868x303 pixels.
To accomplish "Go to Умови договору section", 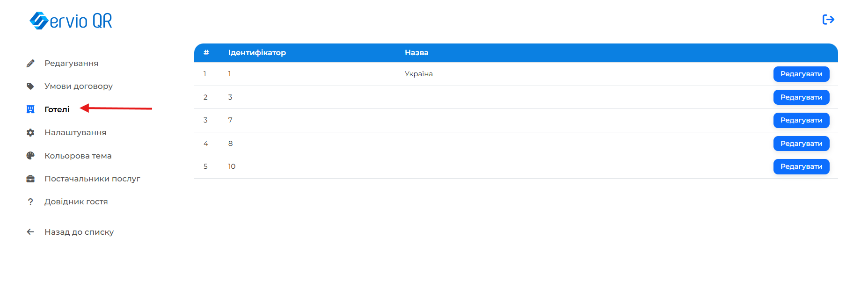I will (x=78, y=86).
